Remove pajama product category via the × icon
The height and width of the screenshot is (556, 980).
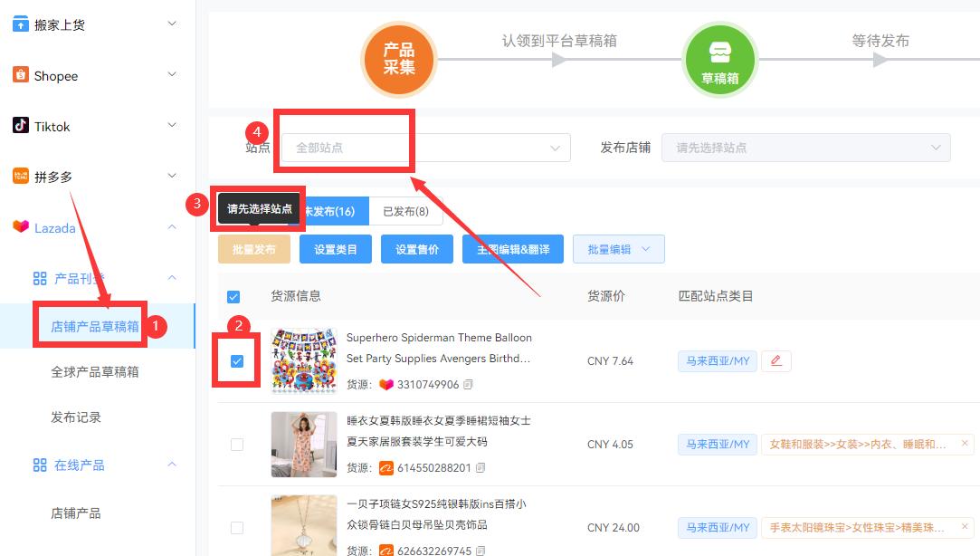coord(963,444)
